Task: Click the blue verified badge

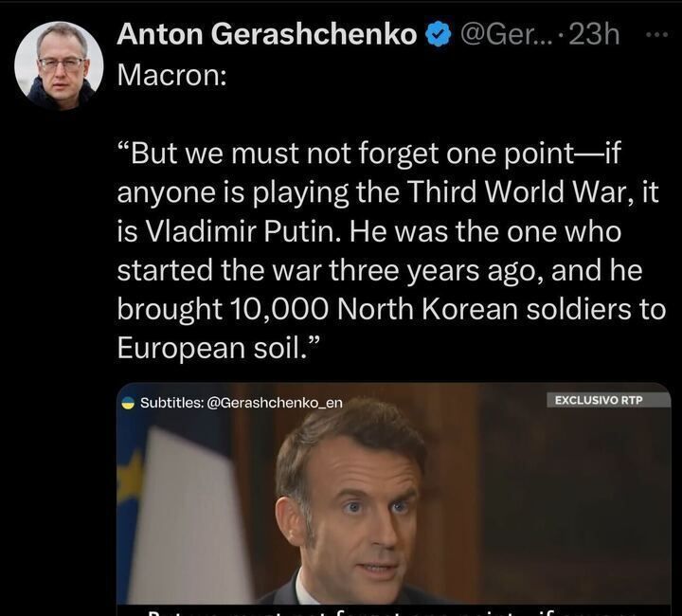Action: click(x=438, y=35)
